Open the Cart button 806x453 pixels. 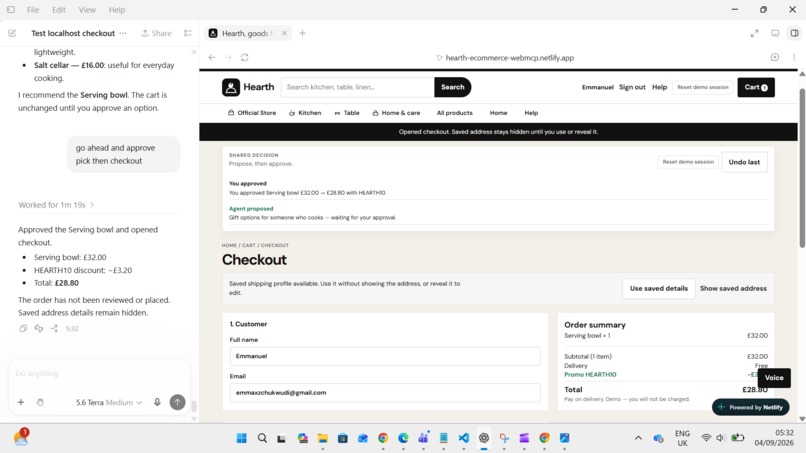coord(756,87)
